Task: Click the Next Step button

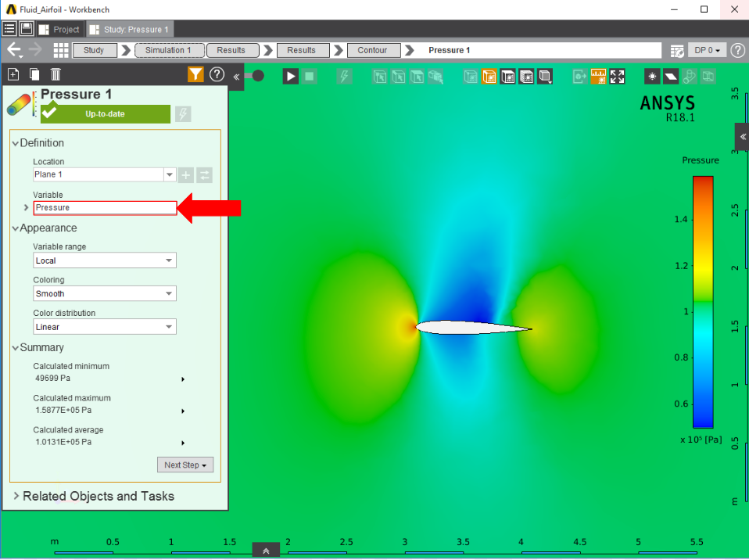Action: click(x=185, y=465)
